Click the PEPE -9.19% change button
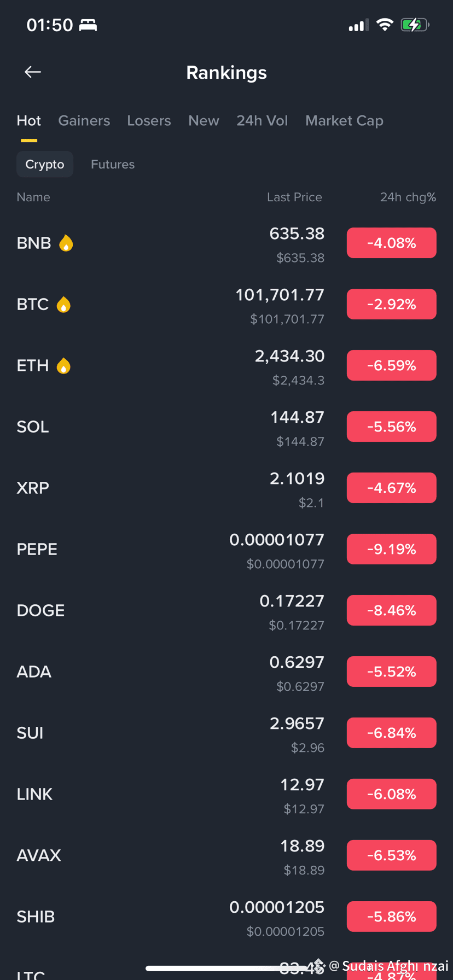Viewport: 453px width, 980px height. (392, 549)
